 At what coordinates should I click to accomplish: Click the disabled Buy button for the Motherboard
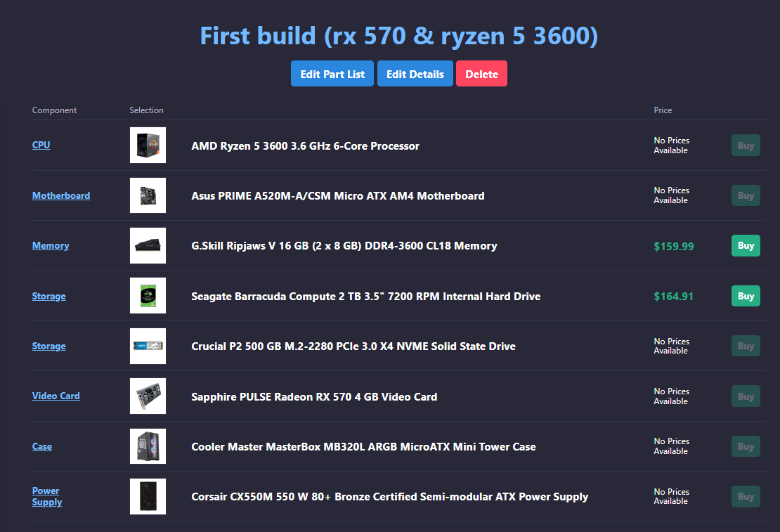[746, 195]
